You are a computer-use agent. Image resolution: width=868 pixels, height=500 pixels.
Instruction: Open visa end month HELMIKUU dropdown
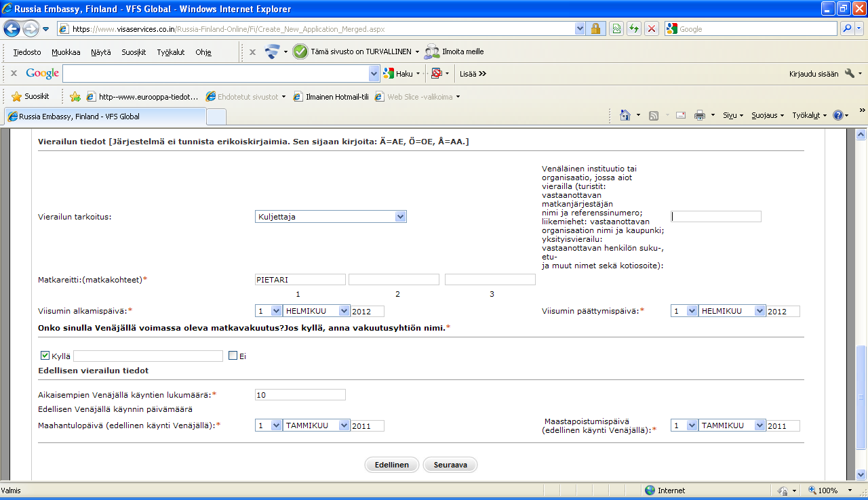pyautogui.click(x=760, y=311)
